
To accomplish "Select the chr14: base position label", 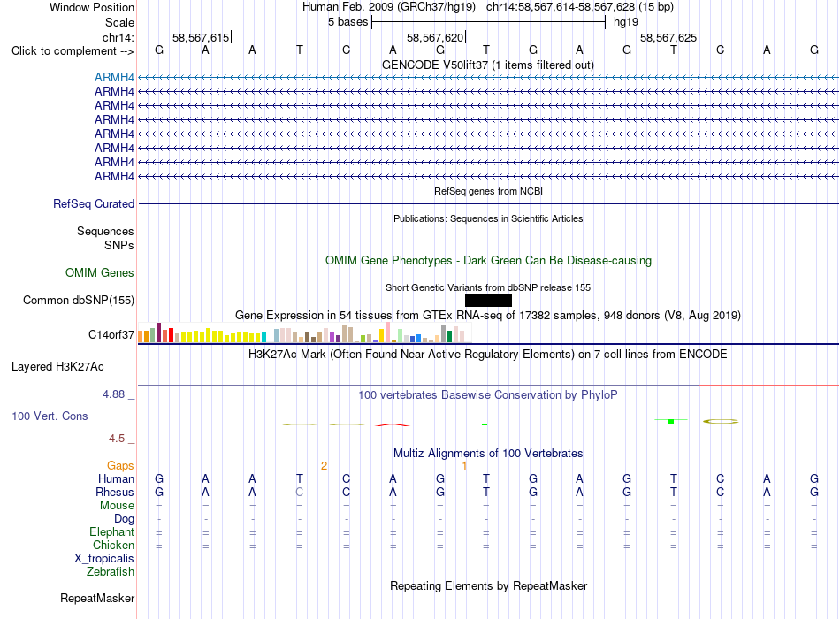I will tap(118, 37).
